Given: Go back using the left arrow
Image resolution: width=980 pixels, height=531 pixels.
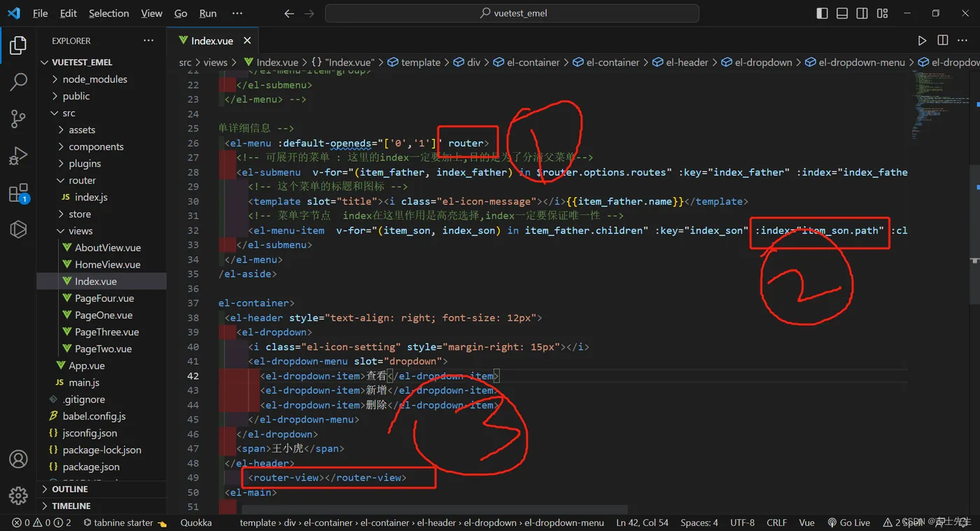Looking at the screenshot, I should [x=290, y=13].
